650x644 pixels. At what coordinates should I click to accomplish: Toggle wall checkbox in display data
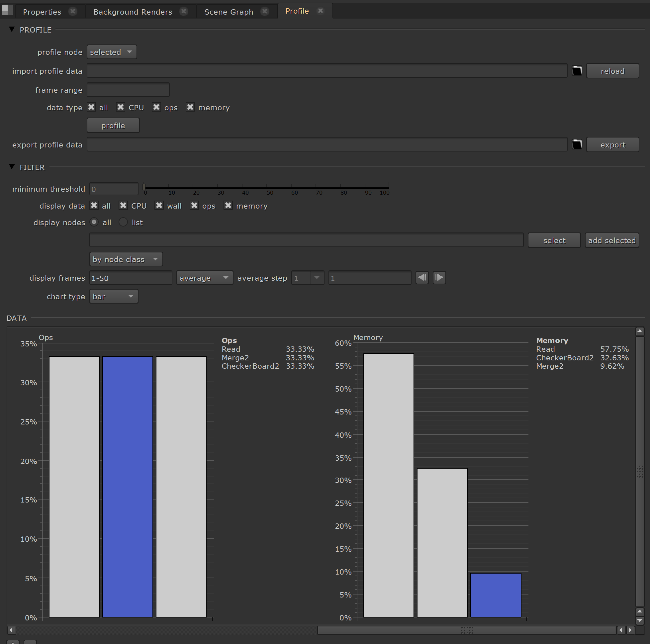point(159,206)
